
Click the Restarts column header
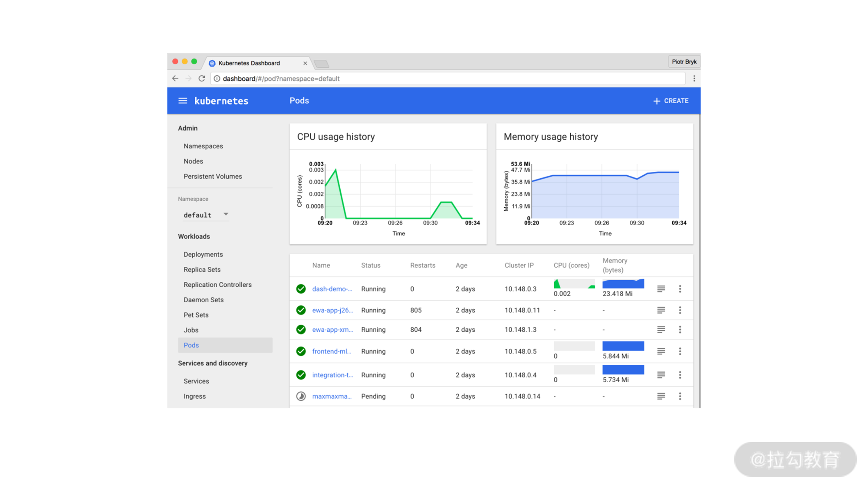(x=423, y=265)
